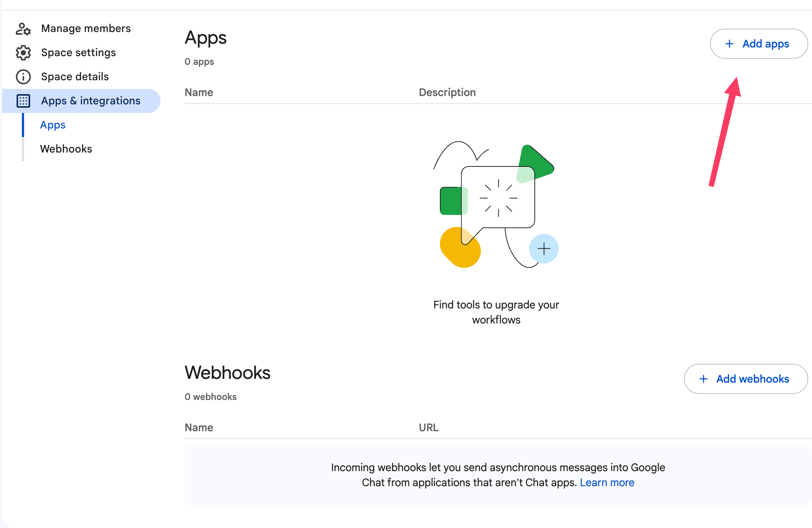The height and width of the screenshot is (528, 812).
Task: Click the Name header in Apps table
Action: click(x=199, y=93)
